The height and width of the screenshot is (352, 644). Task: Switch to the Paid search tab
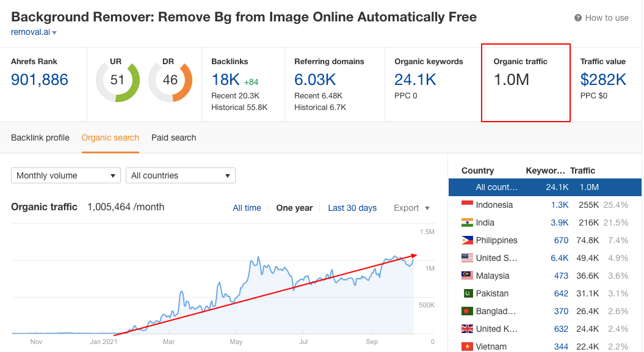[x=174, y=137]
